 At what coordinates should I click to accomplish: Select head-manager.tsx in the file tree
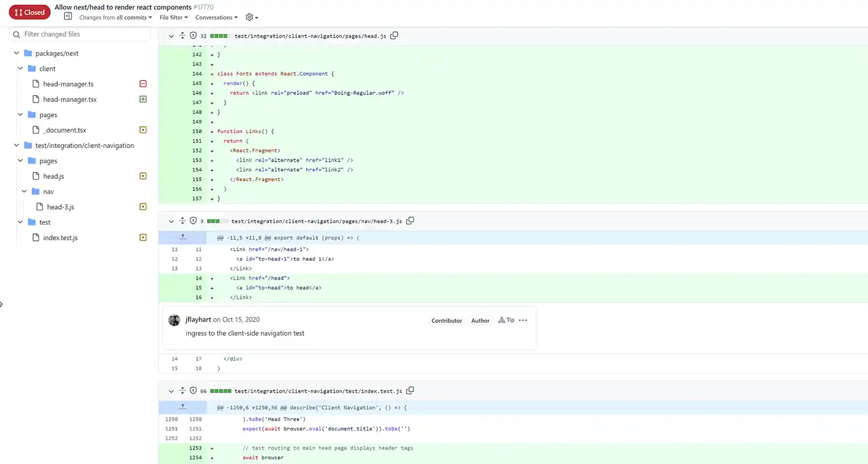[x=70, y=100]
